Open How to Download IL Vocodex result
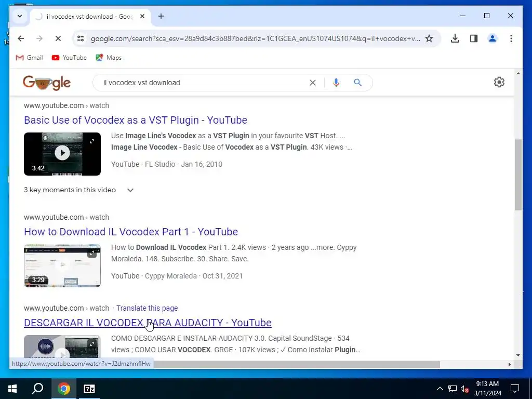Screen dimensions: 532x399 click(x=130, y=232)
